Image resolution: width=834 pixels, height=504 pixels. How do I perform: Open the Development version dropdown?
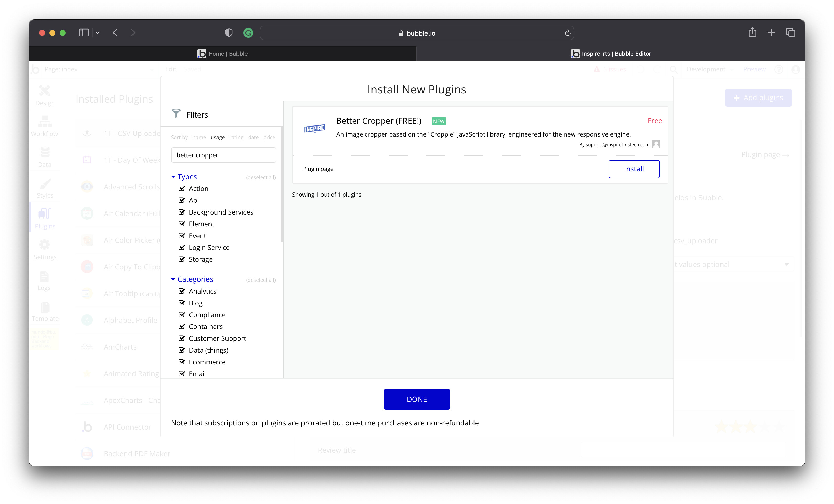pos(710,69)
